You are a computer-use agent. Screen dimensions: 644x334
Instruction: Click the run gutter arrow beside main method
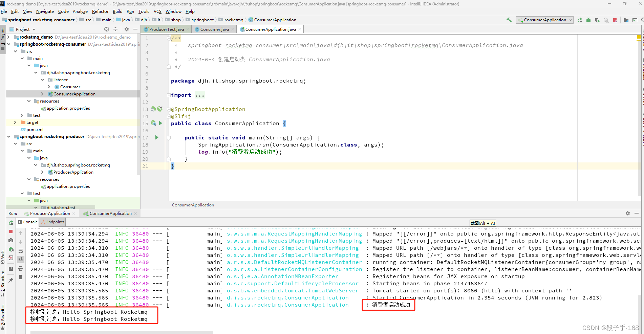[x=157, y=137]
